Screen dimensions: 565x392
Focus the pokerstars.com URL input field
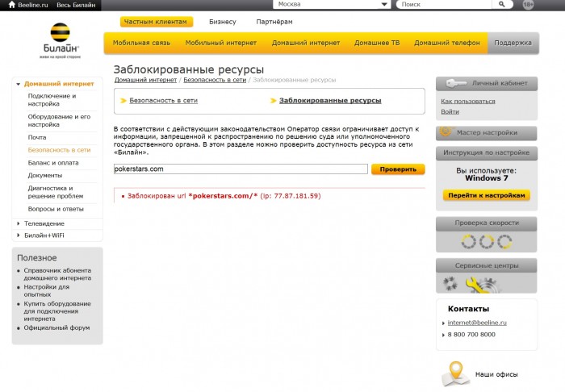pyautogui.click(x=241, y=169)
